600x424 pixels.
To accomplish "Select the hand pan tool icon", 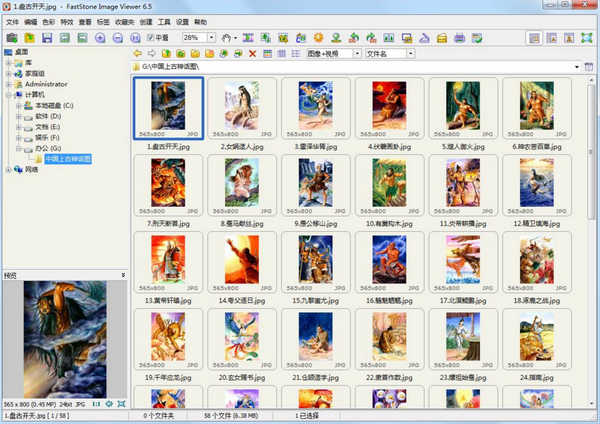I will (226, 38).
